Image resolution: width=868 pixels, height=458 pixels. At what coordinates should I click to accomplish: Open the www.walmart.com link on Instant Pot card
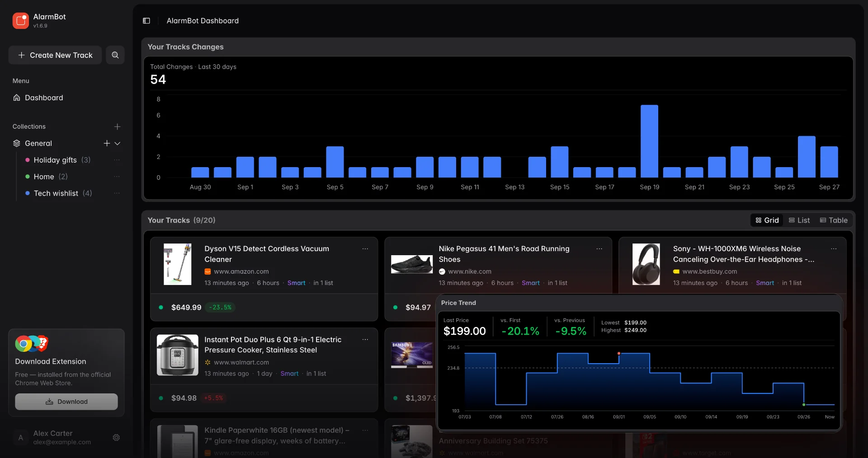point(241,362)
